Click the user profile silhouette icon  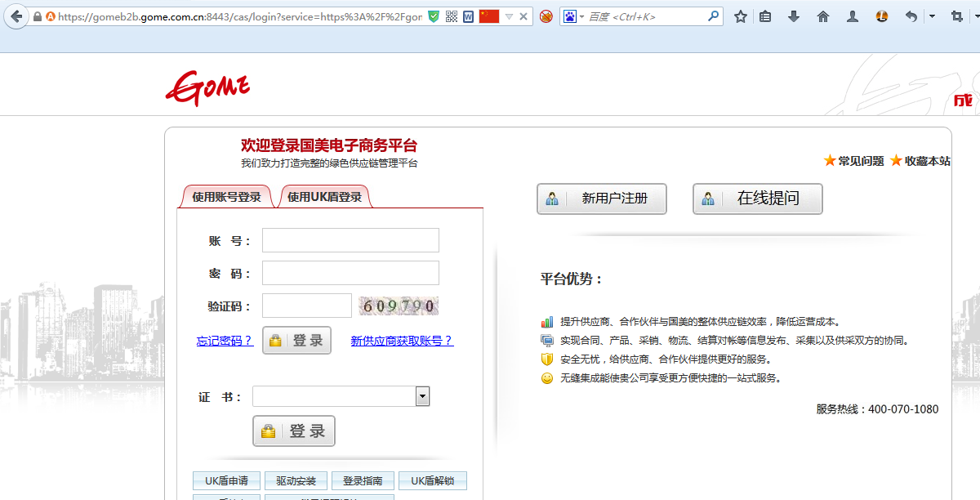click(853, 16)
